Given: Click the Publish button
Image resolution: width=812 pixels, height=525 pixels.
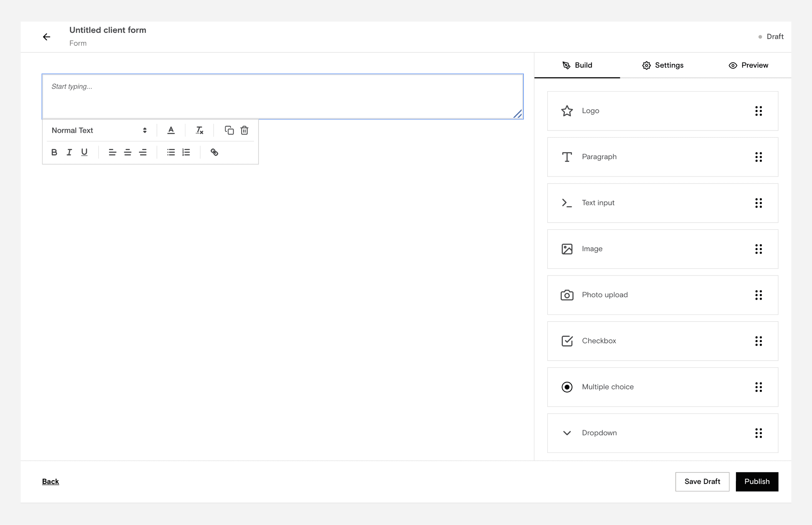Looking at the screenshot, I should [x=757, y=481].
